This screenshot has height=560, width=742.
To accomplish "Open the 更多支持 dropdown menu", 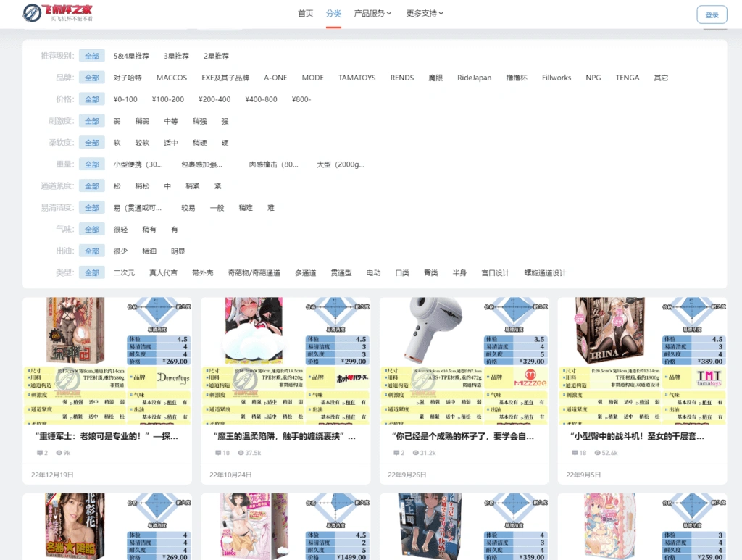I will pyautogui.click(x=425, y=13).
